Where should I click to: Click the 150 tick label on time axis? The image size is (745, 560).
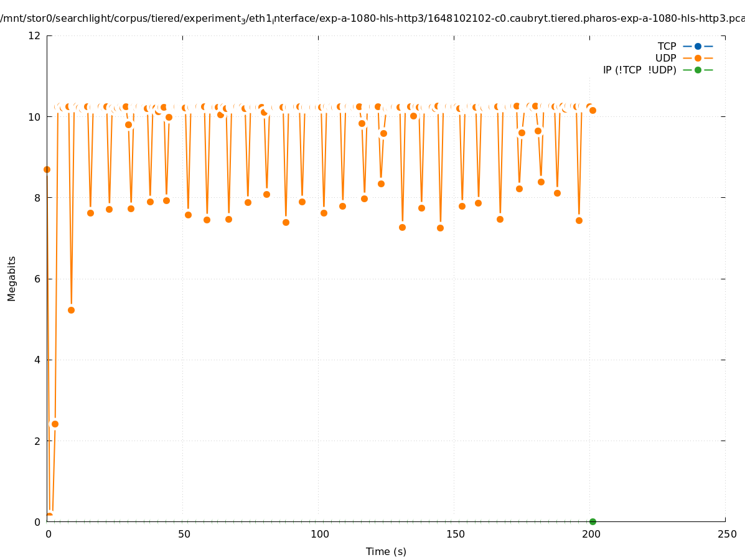click(x=456, y=534)
